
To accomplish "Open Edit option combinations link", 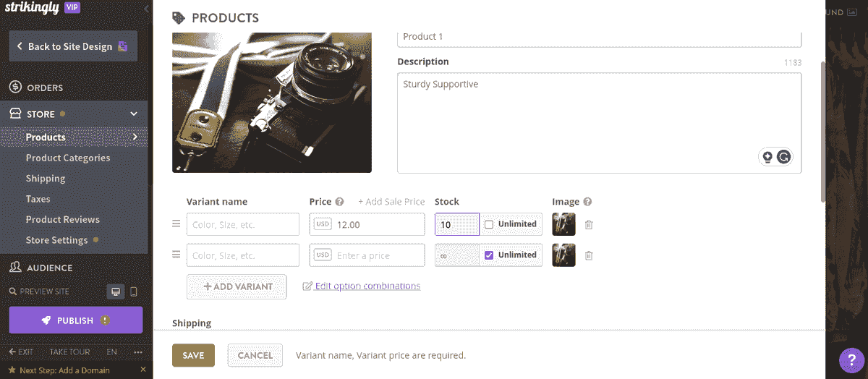I will pyautogui.click(x=367, y=286).
